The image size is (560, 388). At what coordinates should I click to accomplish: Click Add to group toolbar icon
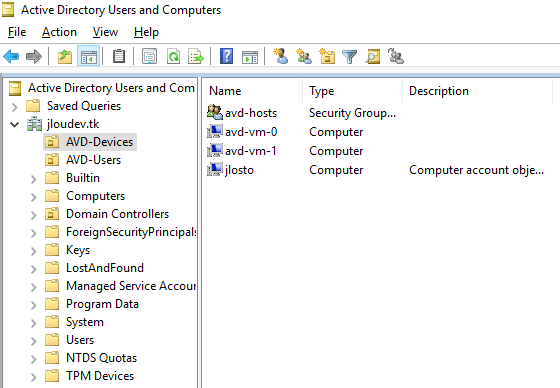(395, 56)
